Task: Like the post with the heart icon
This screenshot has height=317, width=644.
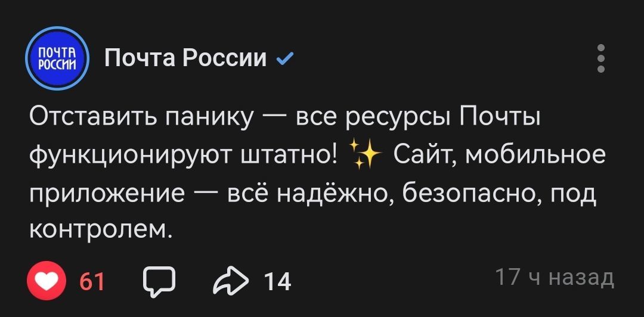Action: tap(45, 280)
